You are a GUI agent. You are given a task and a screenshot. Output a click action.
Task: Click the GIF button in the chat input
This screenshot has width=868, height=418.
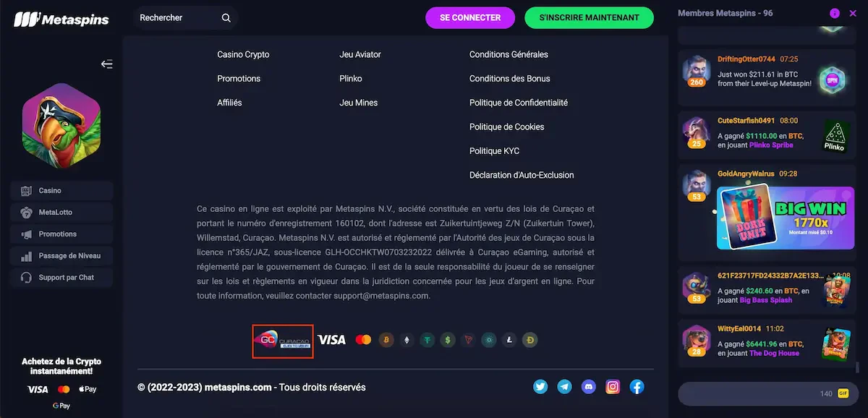coord(843,393)
